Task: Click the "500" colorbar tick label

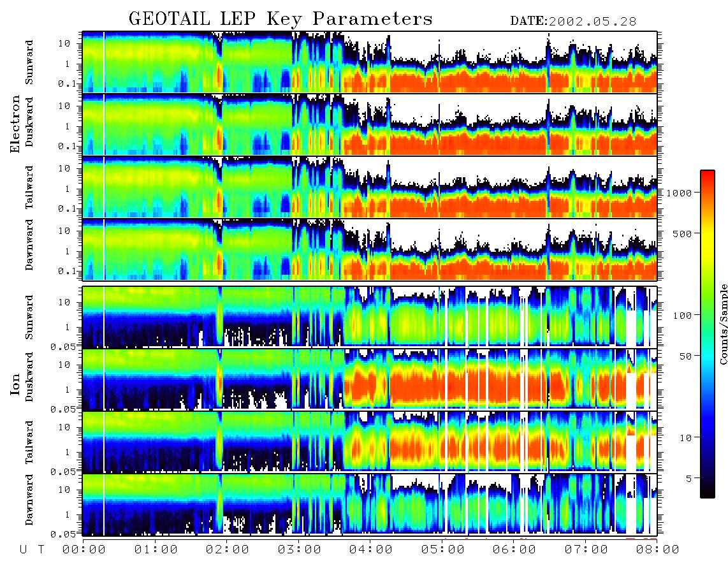Action: pos(682,233)
